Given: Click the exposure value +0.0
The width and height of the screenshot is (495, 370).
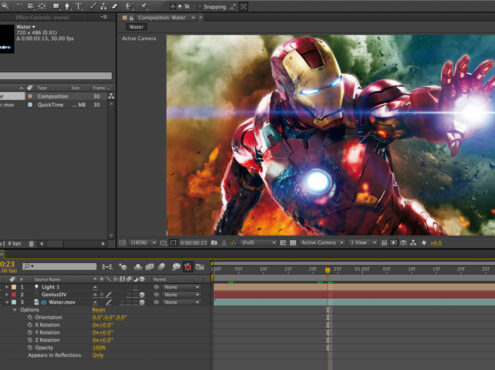Looking at the screenshot, I should pyautogui.click(x=436, y=243).
